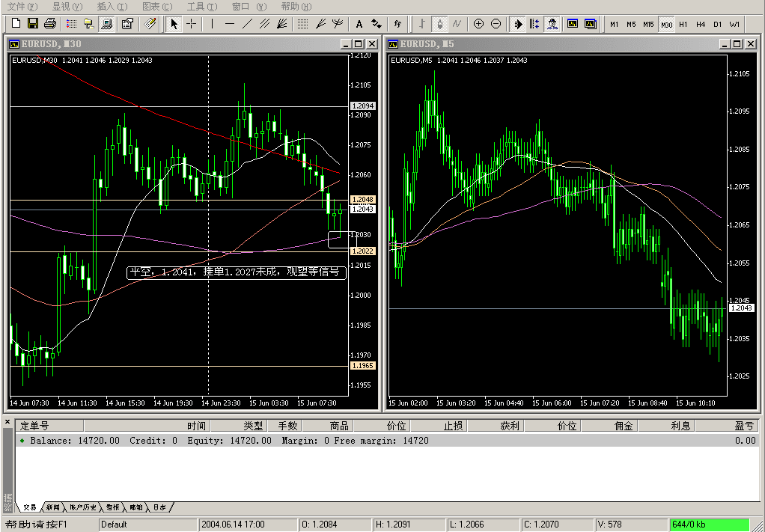Switch timeframe to W1

click(x=735, y=24)
